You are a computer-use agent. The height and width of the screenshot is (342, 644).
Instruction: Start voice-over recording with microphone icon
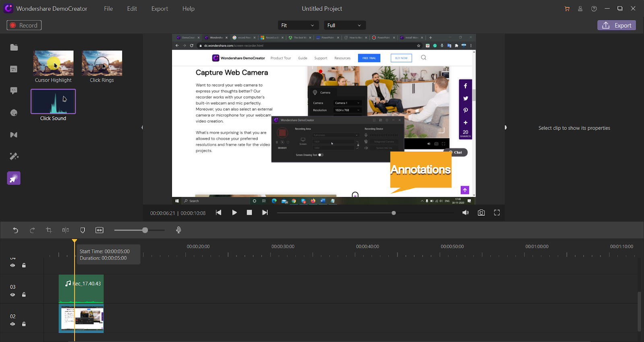pyautogui.click(x=179, y=230)
